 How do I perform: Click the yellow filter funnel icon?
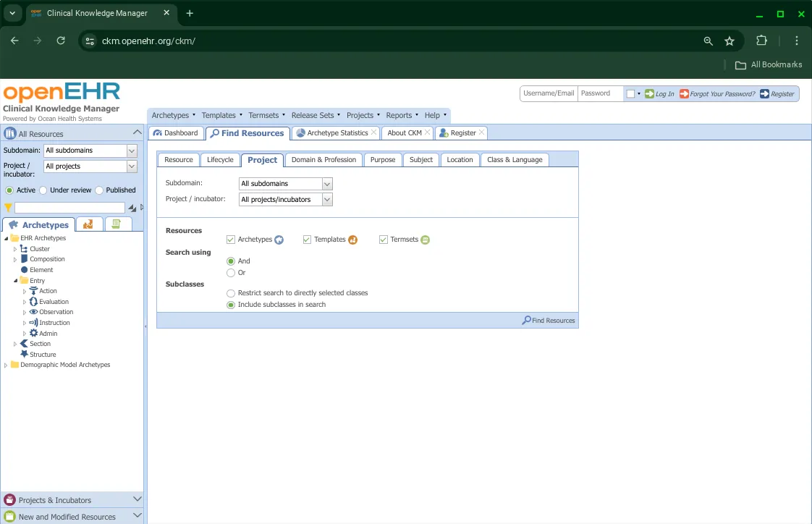[x=8, y=208]
